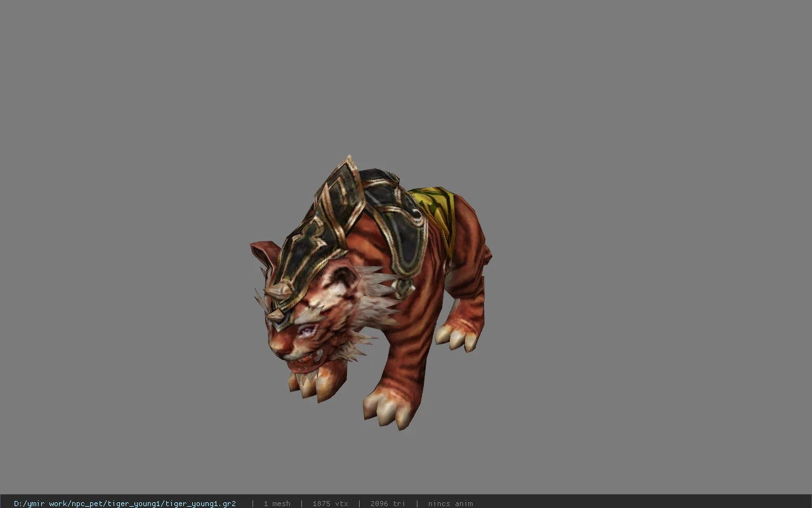Click the '1 mesh' status bar entry
Viewport: 812px width, 508px height.
pos(277,504)
